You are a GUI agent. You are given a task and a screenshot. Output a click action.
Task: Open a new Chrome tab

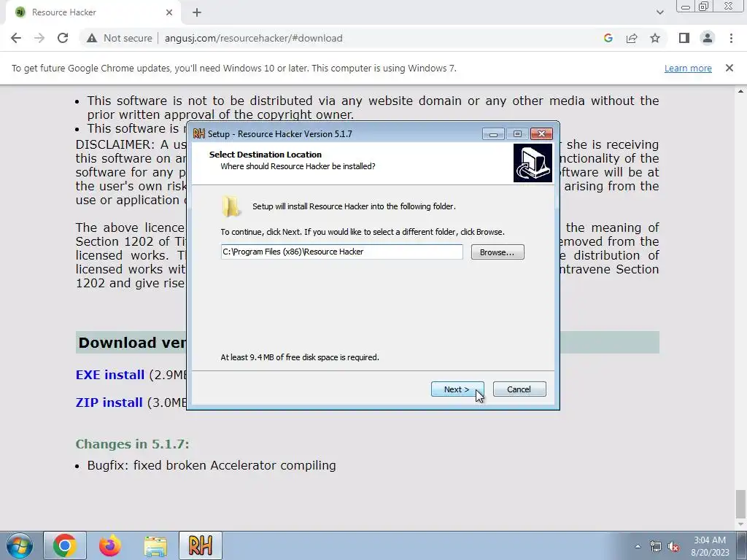point(197,12)
